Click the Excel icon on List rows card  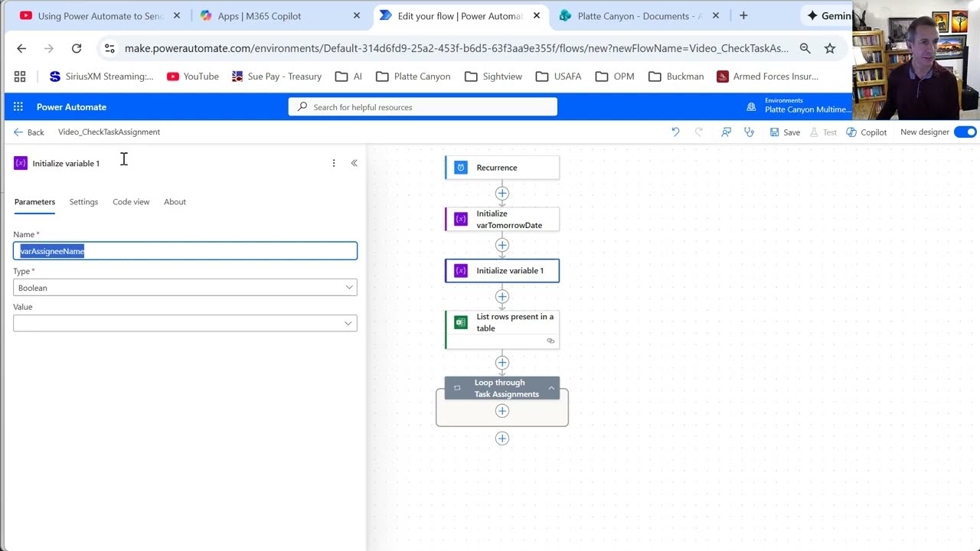461,322
